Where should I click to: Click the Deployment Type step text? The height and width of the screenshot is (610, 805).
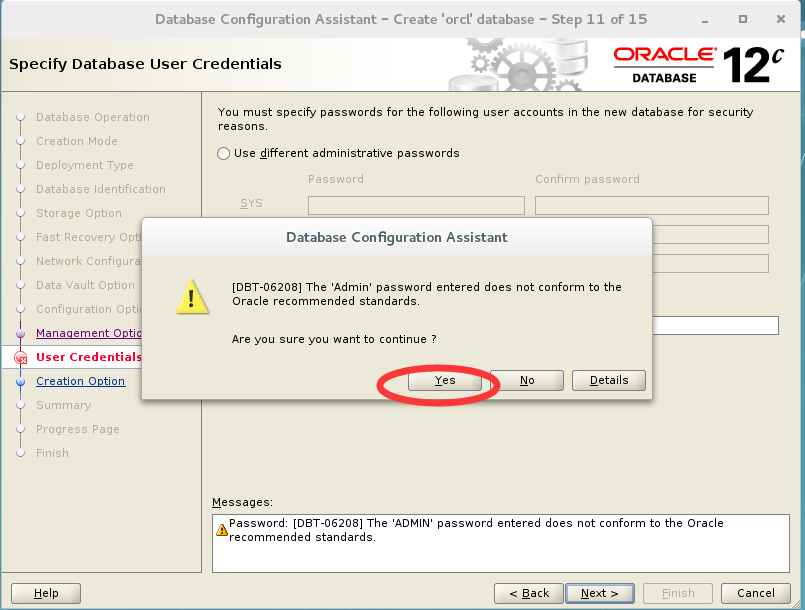(85, 165)
